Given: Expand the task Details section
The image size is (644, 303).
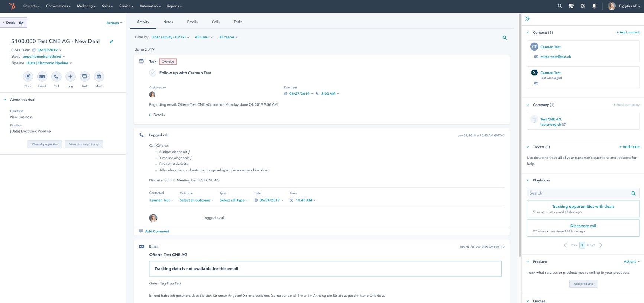Looking at the screenshot, I should (x=157, y=115).
